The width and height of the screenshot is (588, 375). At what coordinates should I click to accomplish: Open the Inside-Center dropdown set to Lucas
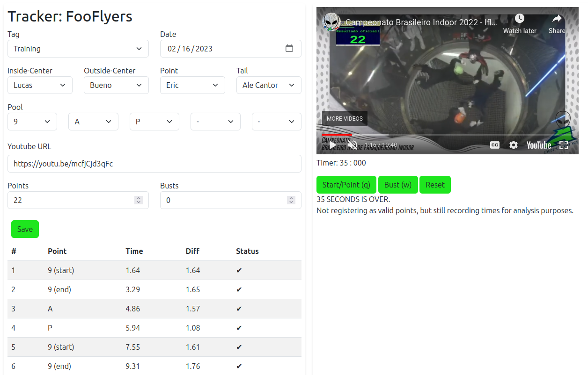click(40, 85)
